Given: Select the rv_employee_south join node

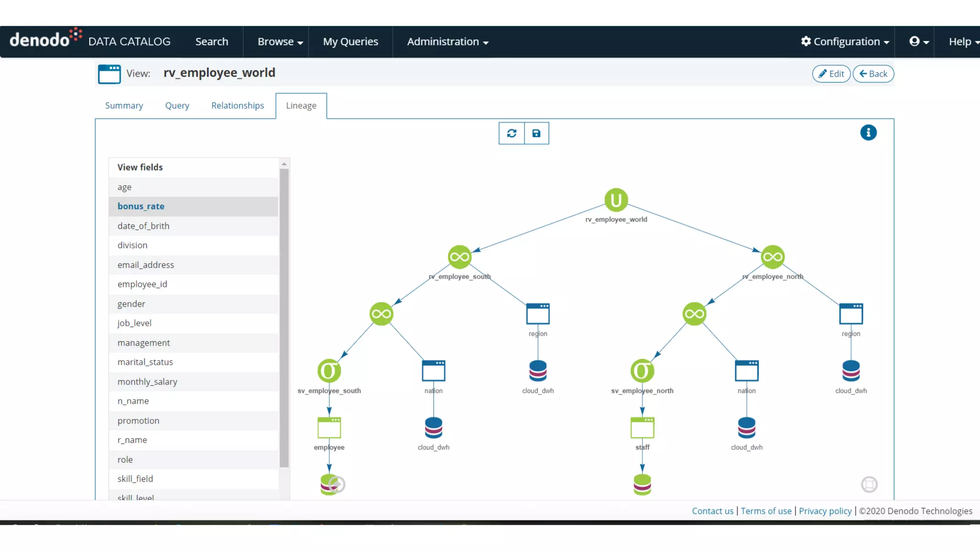Looking at the screenshot, I should [x=459, y=257].
